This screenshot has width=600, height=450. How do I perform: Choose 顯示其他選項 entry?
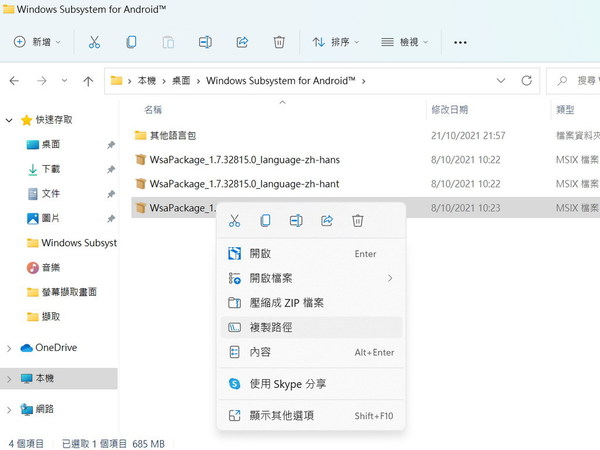311,416
